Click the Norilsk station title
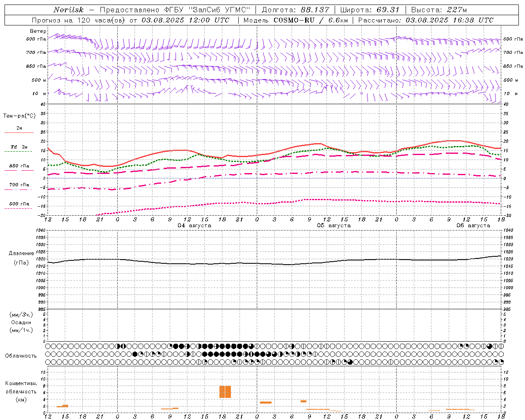The image size is (525, 420). coord(68,10)
